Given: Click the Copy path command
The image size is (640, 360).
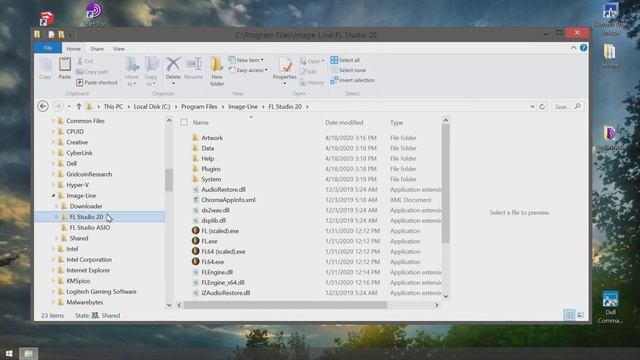Looking at the screenshot, I should 92,72.
